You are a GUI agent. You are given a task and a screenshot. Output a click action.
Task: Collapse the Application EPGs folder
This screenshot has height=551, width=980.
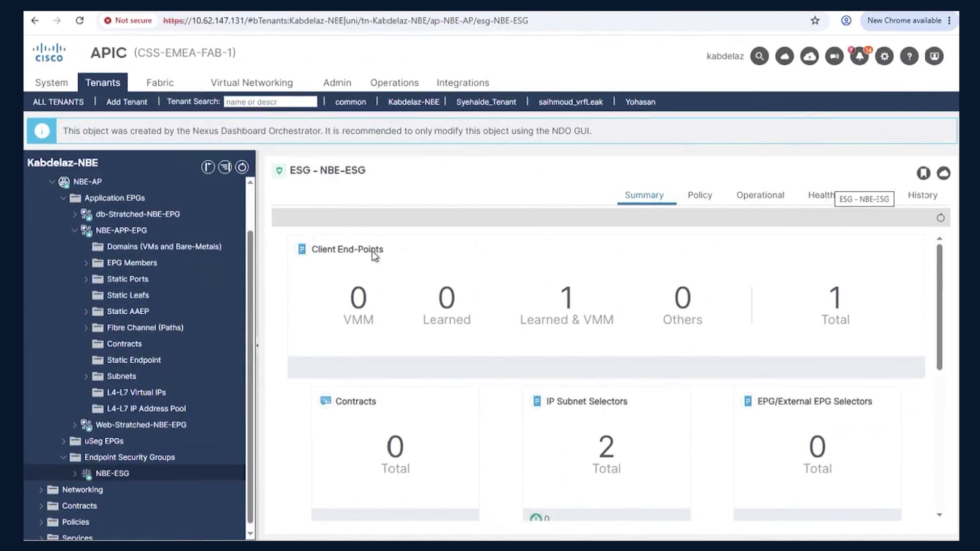[x=63, y=198]
